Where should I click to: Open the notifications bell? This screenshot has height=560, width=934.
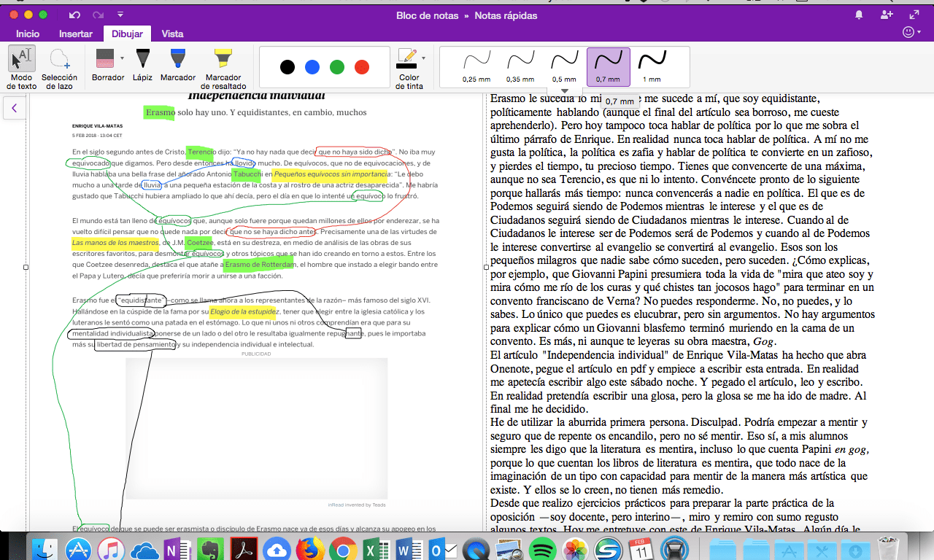[x=859, y=15]
